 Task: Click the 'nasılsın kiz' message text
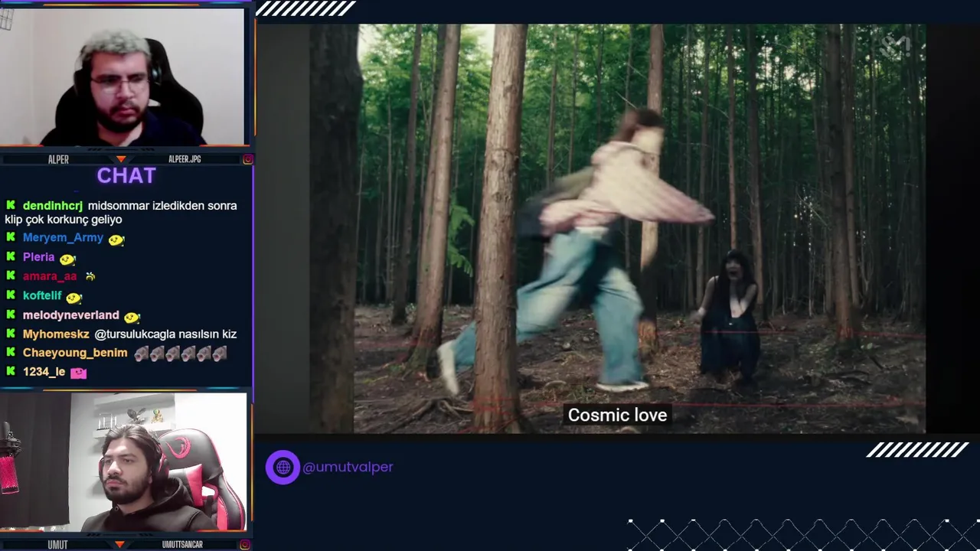click(208, 334)
